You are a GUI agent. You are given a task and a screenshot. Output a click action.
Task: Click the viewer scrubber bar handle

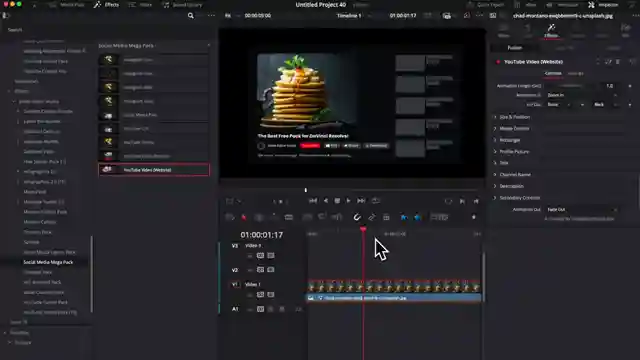pyautogui.click(x=306, y=190)
